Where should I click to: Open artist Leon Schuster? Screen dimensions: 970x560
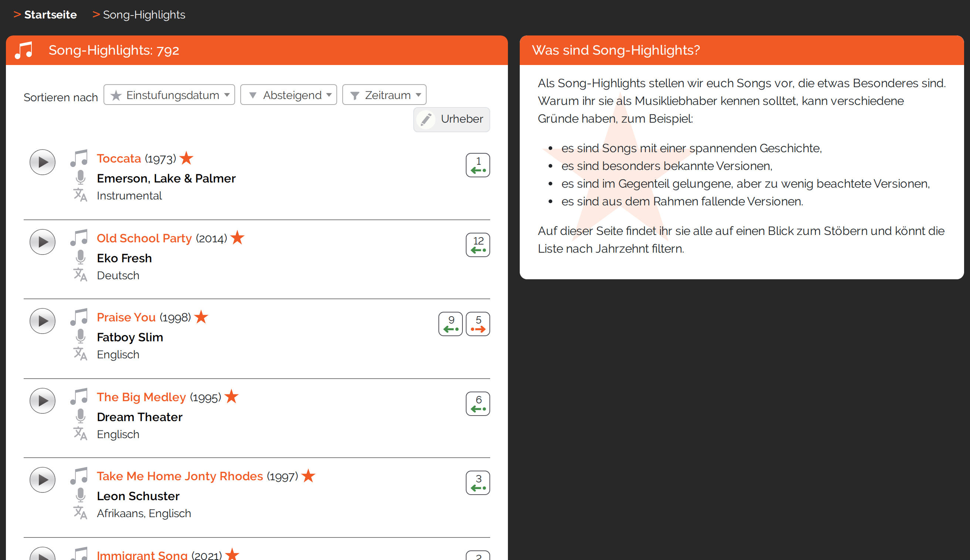[138, 496]
